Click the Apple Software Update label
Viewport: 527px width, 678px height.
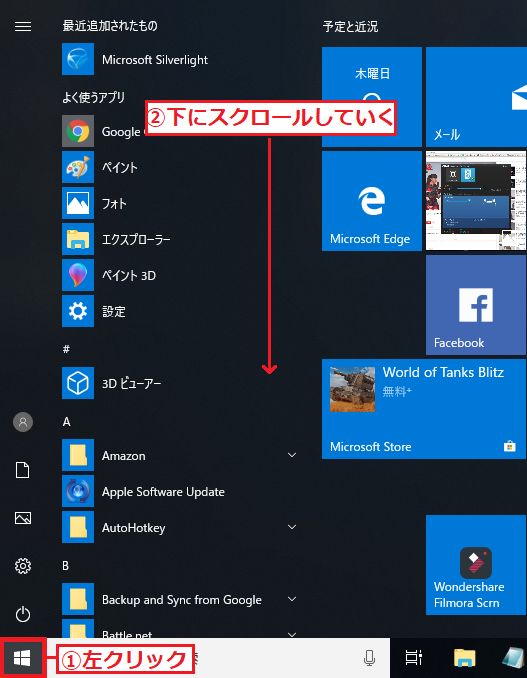(x=163, y=492)
